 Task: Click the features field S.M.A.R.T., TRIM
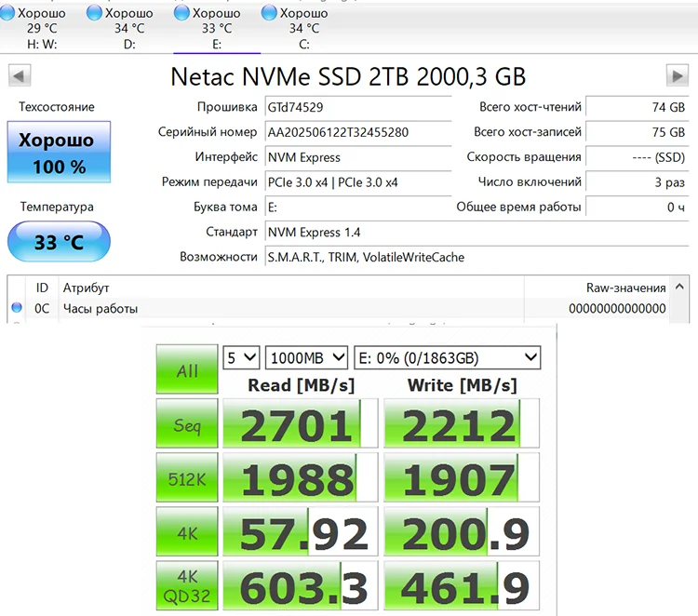point(477,257)
